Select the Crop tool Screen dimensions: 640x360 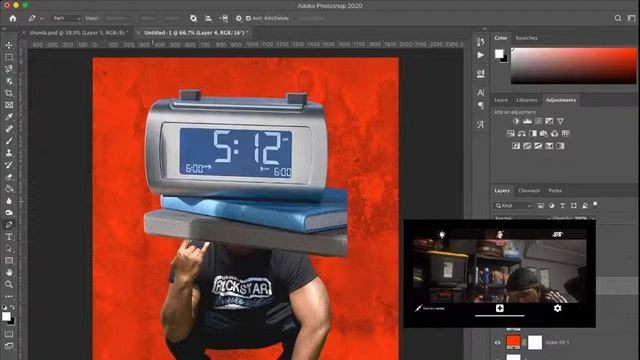9,93
